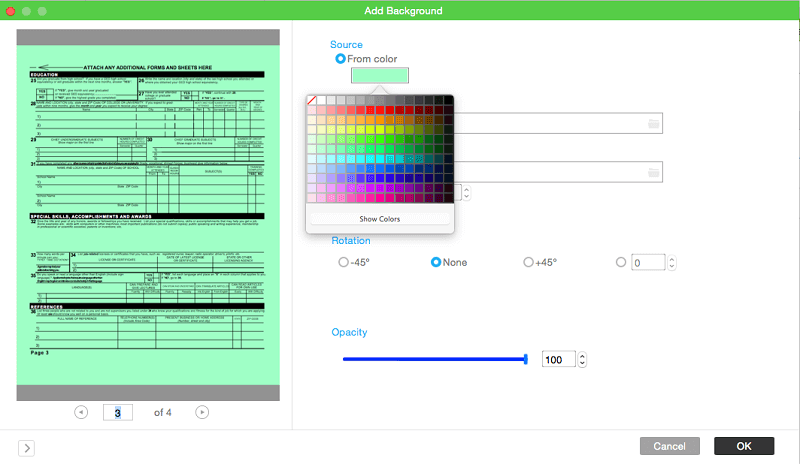Click the Rotation section label

coord(351,240)
